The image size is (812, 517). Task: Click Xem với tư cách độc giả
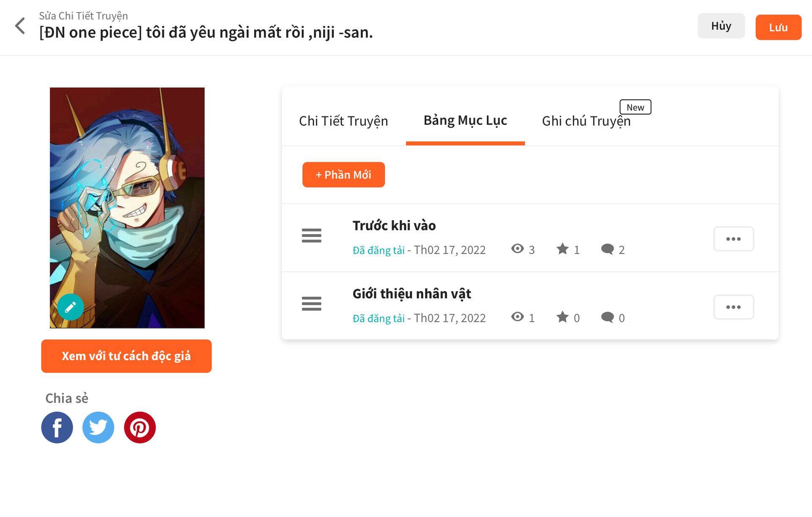(126, 356)
